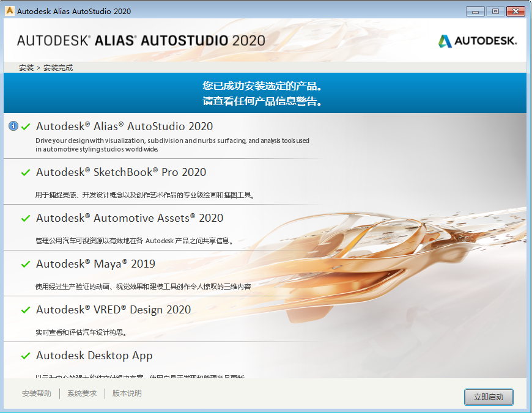Select the Autodesk Desktop App title
The height and width of the screenshot is (413, 532).
(x=94, y=356)
